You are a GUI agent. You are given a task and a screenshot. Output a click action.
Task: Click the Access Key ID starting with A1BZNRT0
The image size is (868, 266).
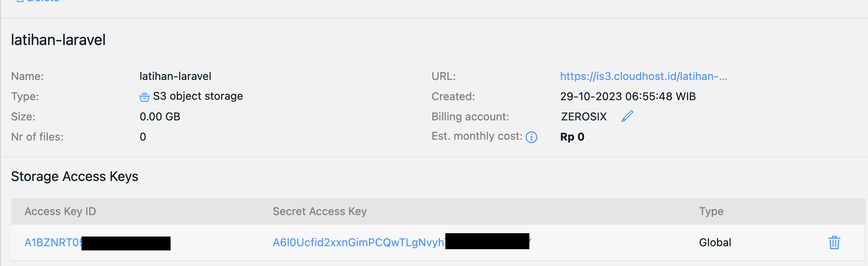[53, 243]
